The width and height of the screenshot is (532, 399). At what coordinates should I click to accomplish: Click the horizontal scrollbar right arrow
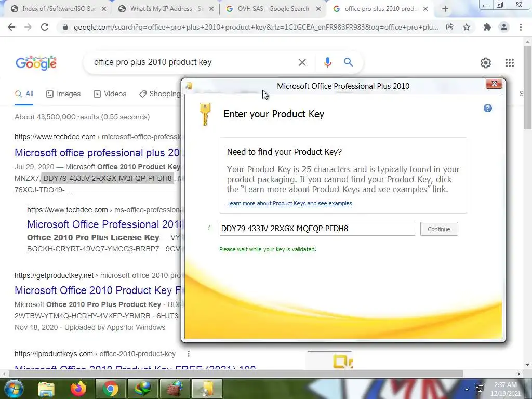tap(519, 374)
